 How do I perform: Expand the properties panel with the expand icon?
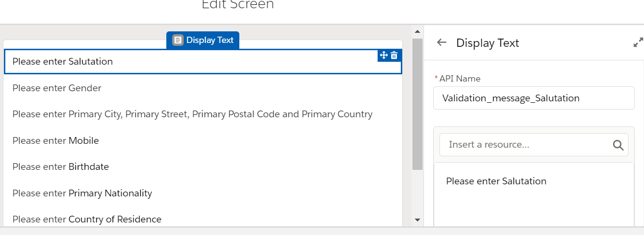[x=638, y=43]
